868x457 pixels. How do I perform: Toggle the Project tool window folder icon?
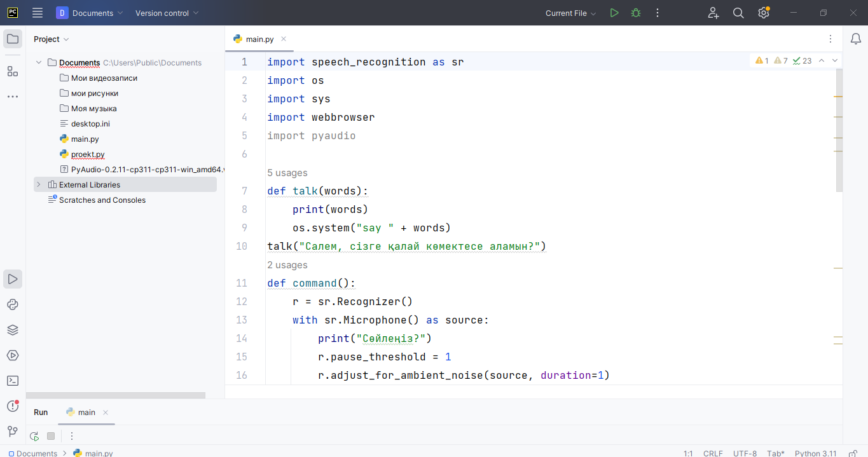[x=13, y=39]
